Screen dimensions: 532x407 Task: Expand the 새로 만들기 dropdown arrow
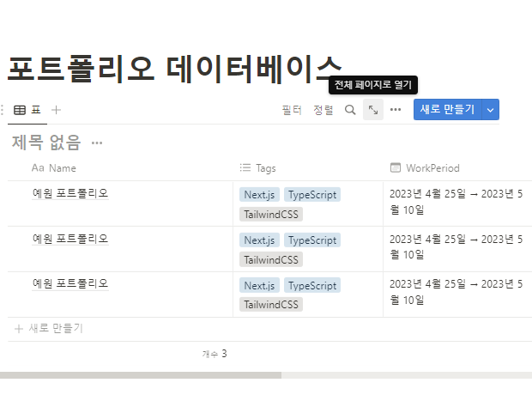coord(491,110)
